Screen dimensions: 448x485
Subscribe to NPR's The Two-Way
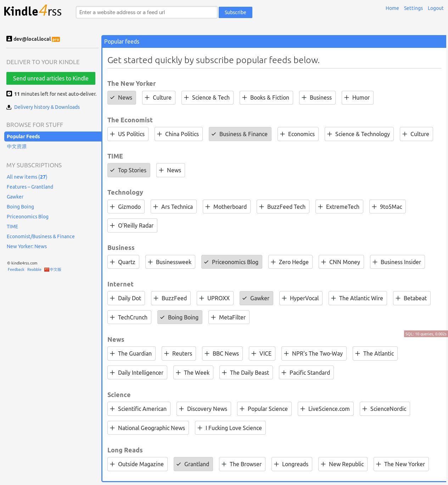(x=314, y=353)
